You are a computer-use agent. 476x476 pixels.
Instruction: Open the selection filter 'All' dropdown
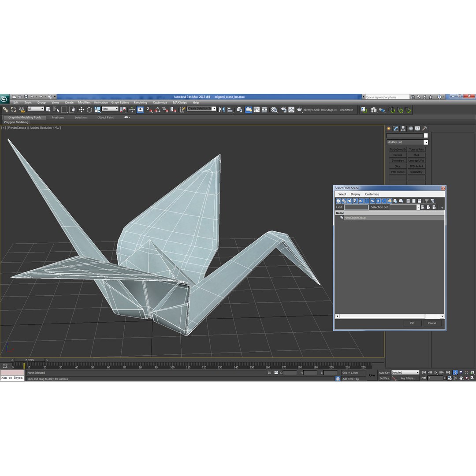pyautogui.click(x=36, y=109)
